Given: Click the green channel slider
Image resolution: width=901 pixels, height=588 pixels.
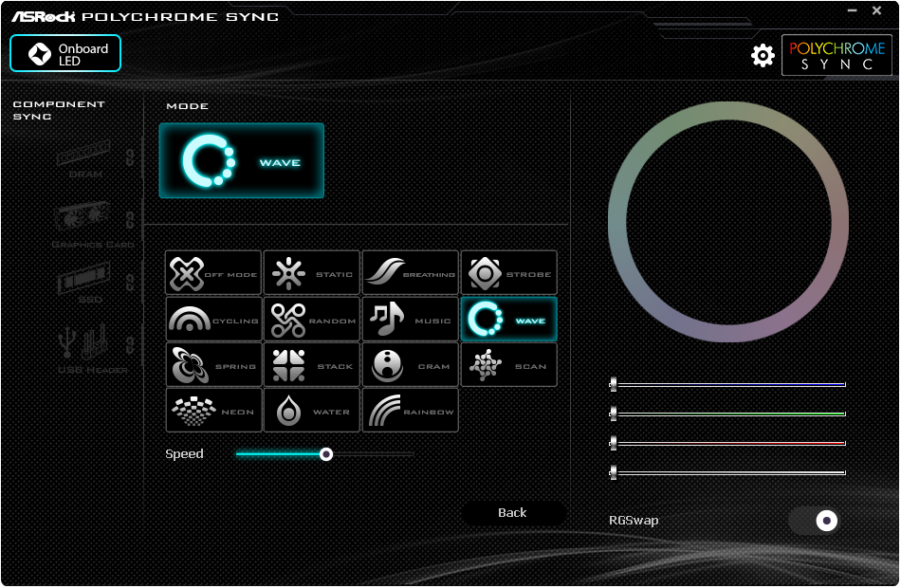Looking at the screenshot, I should click(727, 413).
